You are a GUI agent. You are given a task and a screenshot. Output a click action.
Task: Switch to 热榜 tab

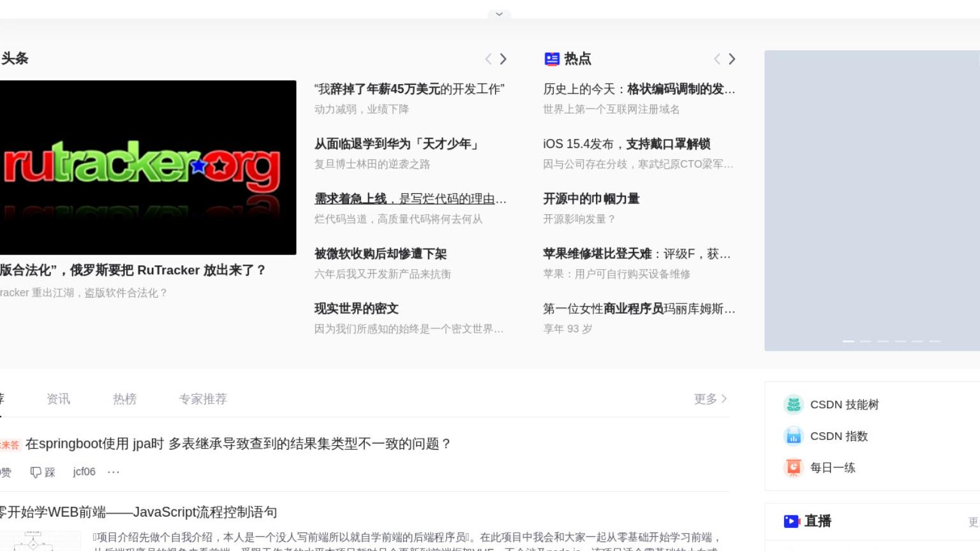124,399
